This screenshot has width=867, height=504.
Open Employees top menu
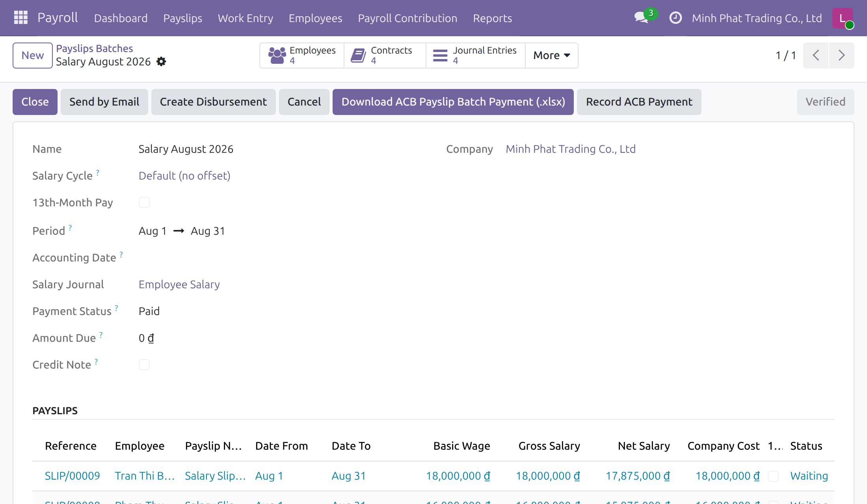(315, 18)
